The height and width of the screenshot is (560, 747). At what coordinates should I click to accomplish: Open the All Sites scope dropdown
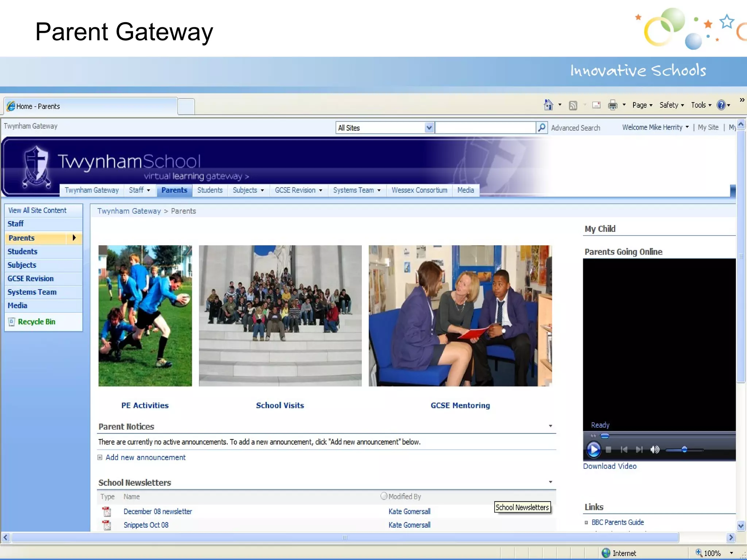[429, 128]
